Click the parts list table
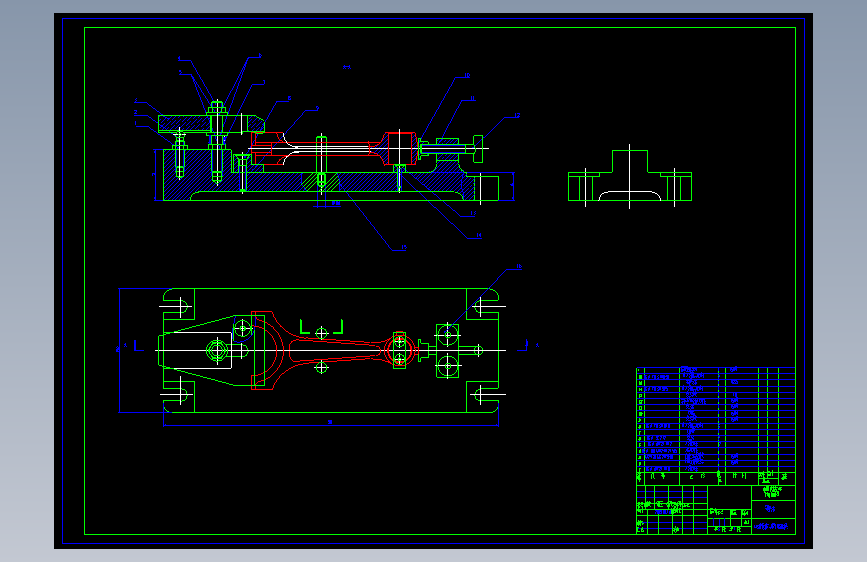Viewport: 867px width, 562px height. pos(715,426)
